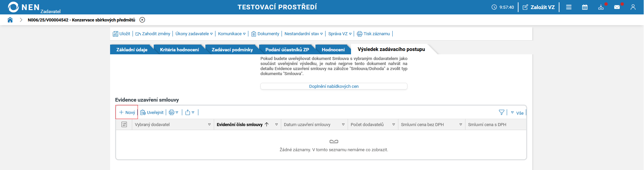Switch to Základní údaje tab

(x=132, y=49)
